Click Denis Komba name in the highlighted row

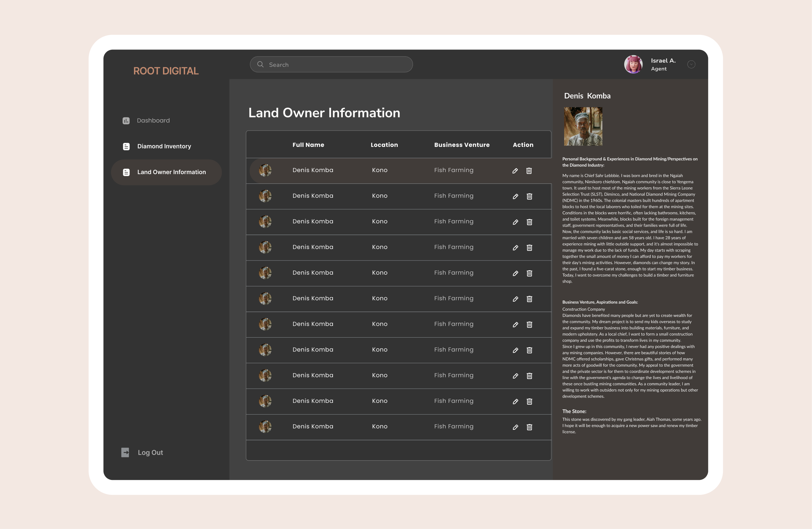[313, 170]
